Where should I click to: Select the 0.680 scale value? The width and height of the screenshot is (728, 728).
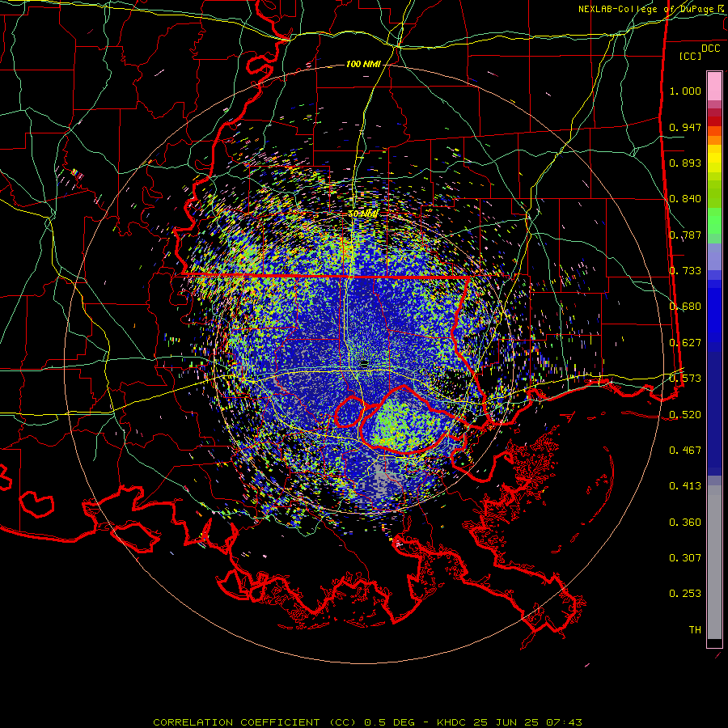pyautogui.click(x=685, y=307)
